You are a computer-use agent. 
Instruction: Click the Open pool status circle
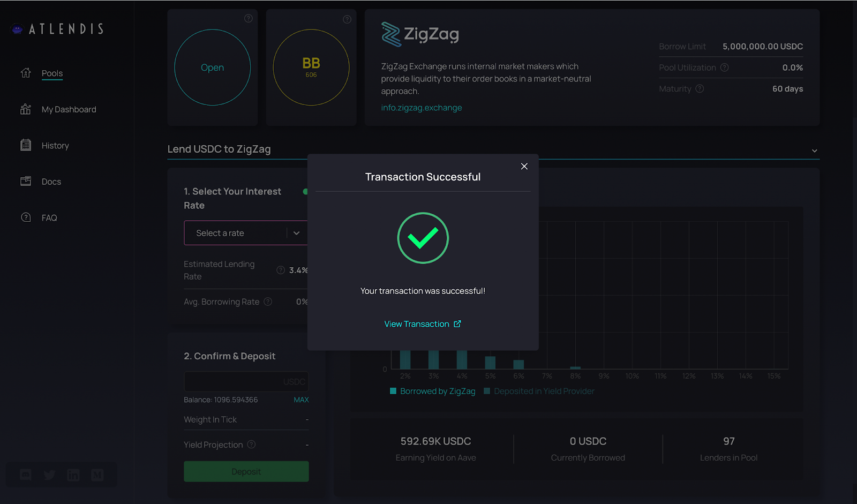[x=213, y=67]
